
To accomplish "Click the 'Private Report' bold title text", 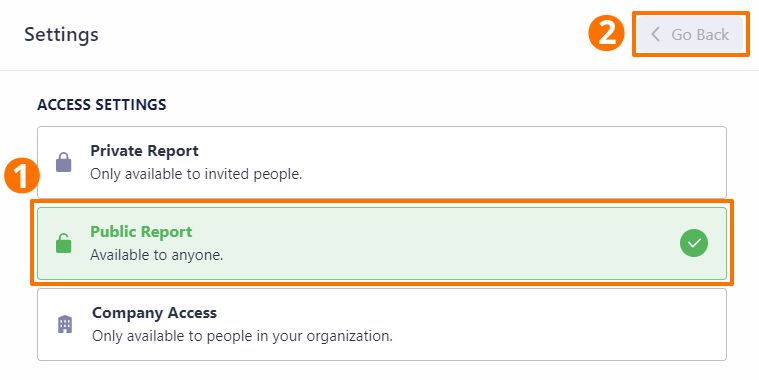I will [144, 151].
